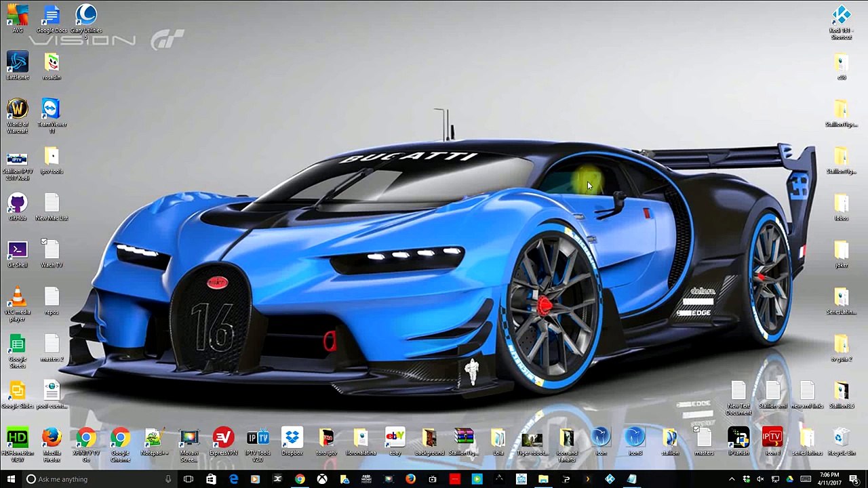Screen dimensions: 868x488
Task: Open the Windows Store from the taskbar
Action: click(211, 479)
